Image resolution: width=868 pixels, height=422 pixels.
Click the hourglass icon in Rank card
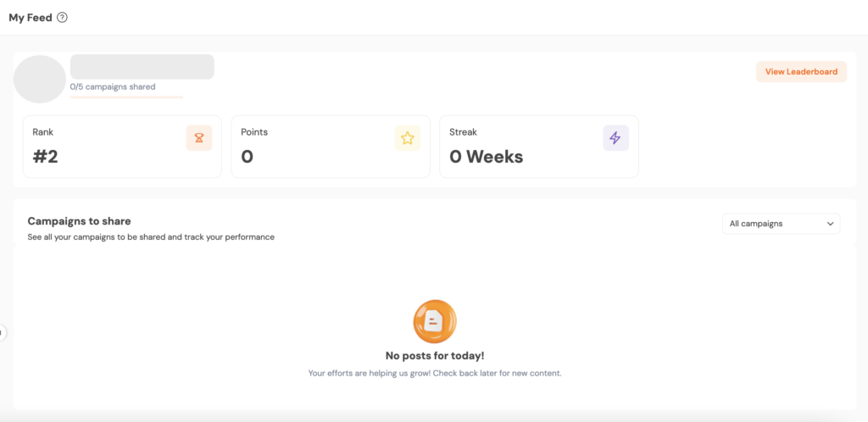[198, 138]
